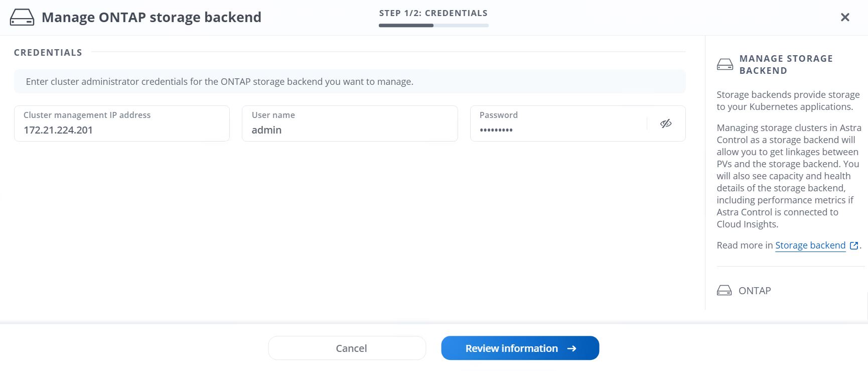Click the Step 1/2: Credentials progress bar

click(x=433, y=26)
